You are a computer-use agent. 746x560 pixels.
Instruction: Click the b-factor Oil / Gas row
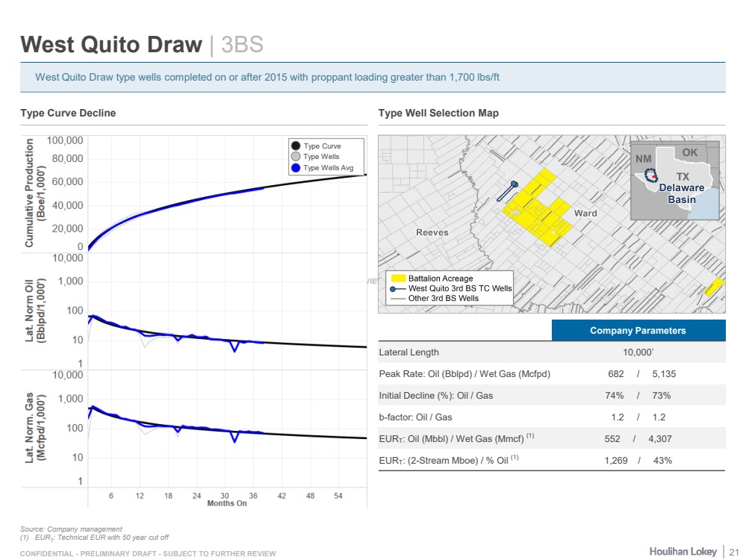(551, 417)
